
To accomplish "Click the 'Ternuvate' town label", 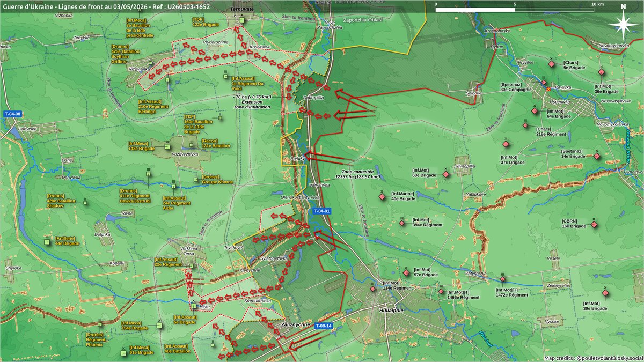I will [241, 10].
